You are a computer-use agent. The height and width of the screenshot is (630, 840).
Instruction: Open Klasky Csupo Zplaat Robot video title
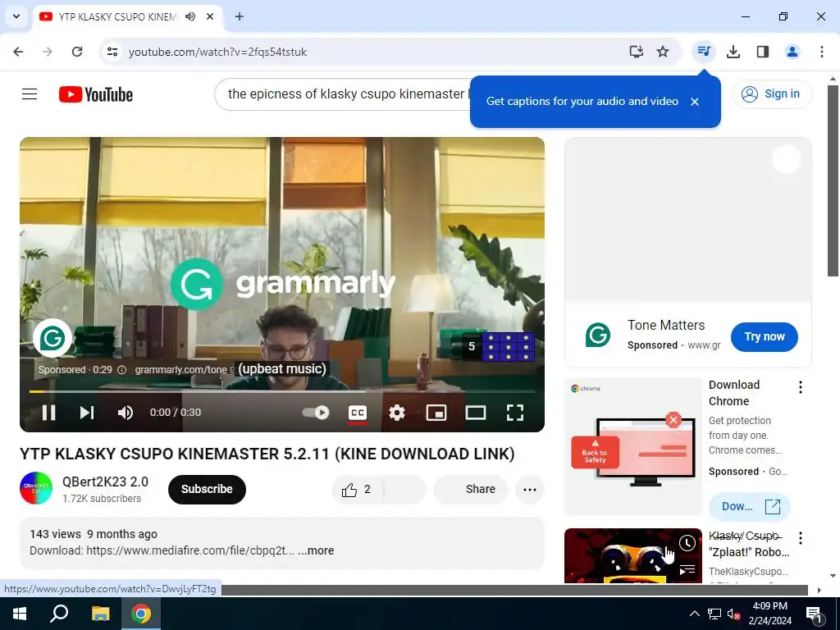748,544
